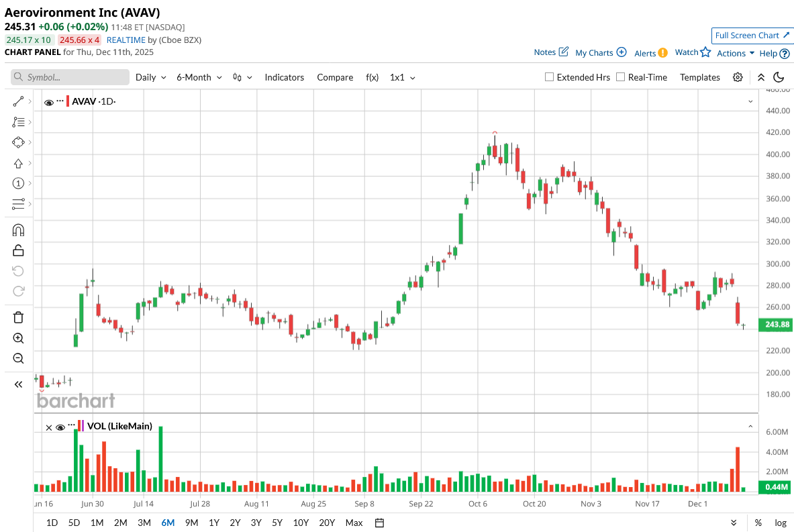Expand the trend line tool submenu arrow

[30, 102]
